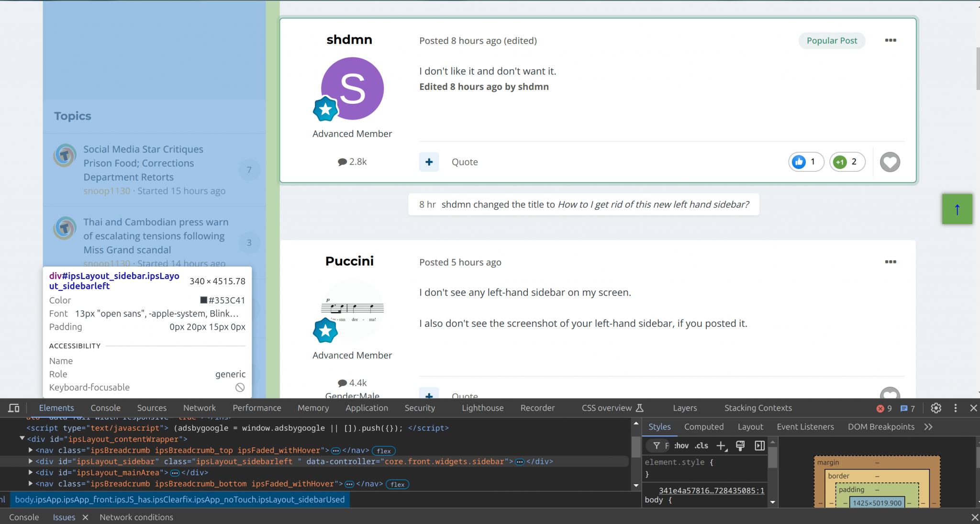Switch to the Network tab
Viewport: 980px width, 524px height.
point(200,408)
